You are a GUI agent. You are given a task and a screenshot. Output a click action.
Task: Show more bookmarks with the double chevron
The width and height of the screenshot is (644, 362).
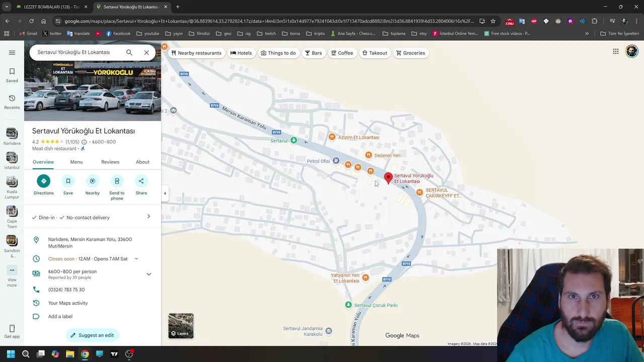click(587, 34)
